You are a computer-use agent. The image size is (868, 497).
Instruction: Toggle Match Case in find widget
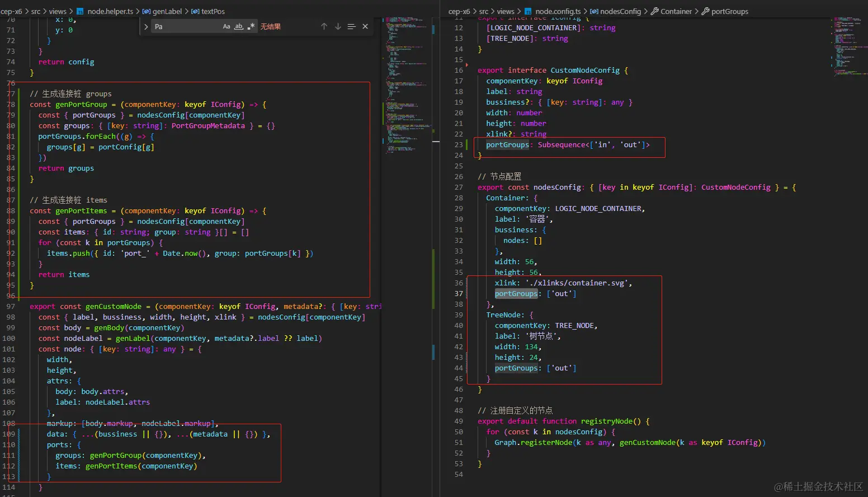[227, 26]
